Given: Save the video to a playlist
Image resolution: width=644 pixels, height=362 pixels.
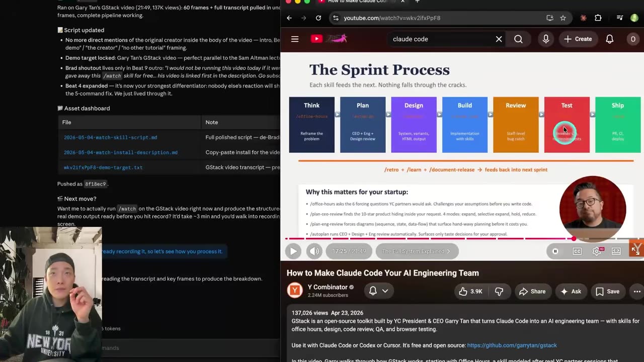Looking at the screenshot, I should click(607, 291).
